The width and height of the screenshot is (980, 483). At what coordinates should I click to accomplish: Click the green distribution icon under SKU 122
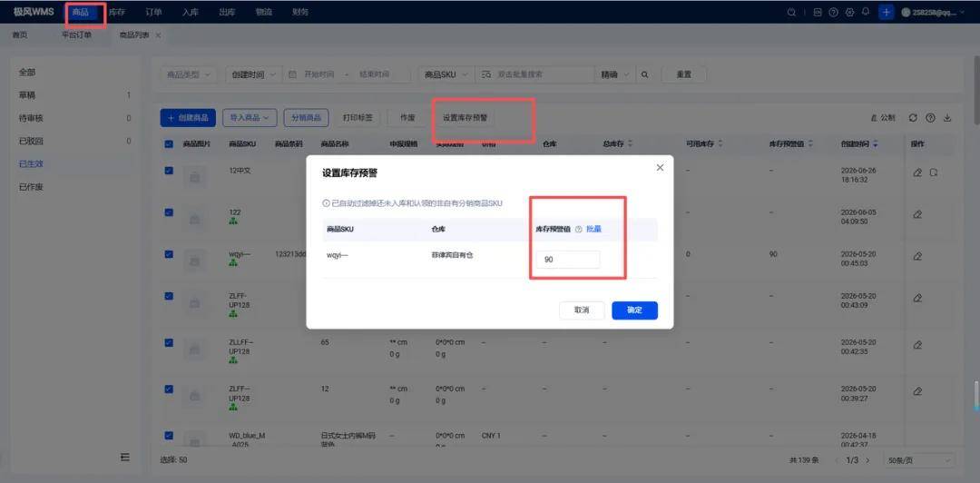(x=233, y=221)
